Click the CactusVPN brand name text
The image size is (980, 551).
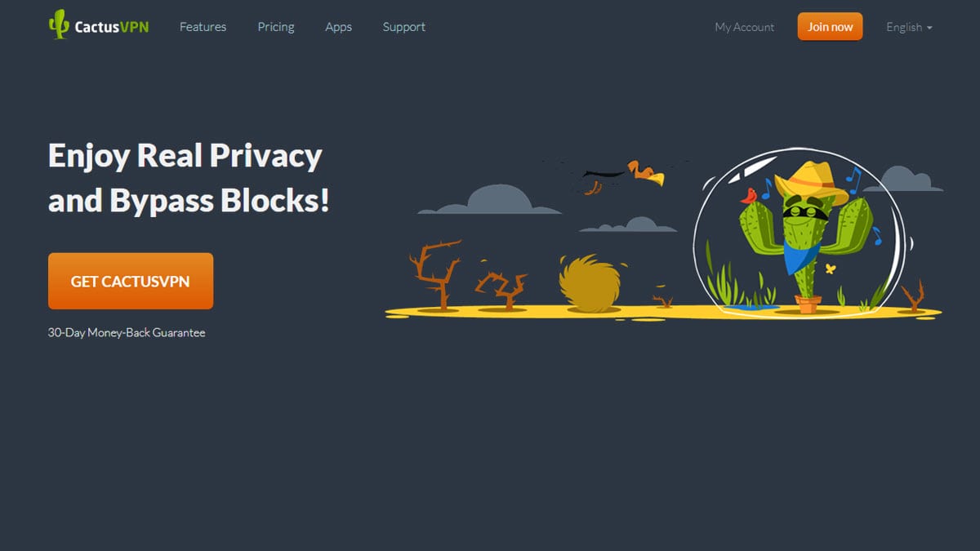pyautogui.click(x=112, y=27)
